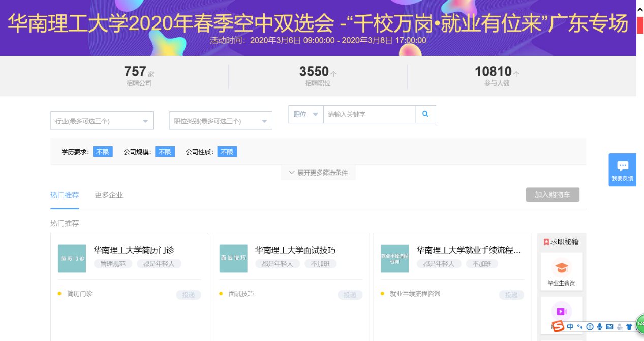The height and width of the screenshot is (341, 644).
Task: Open the 我要反馈 feedback widget
Action: (623, 170)
